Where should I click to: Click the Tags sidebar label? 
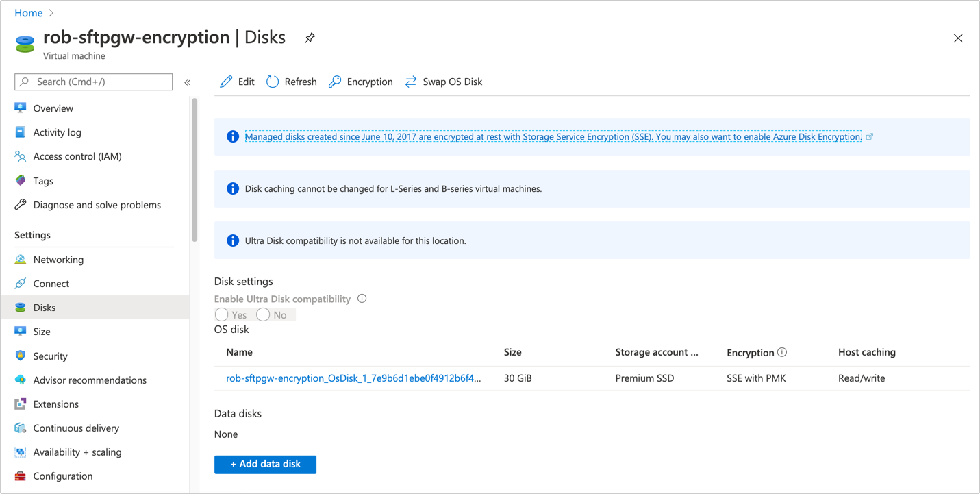pyautogui.click(x=43, y=181)
